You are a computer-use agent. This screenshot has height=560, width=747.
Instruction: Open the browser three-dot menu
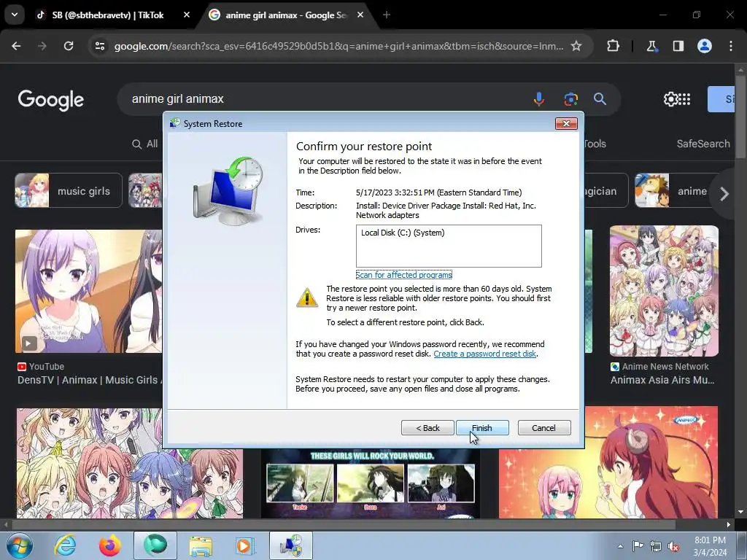coord(731,46)
